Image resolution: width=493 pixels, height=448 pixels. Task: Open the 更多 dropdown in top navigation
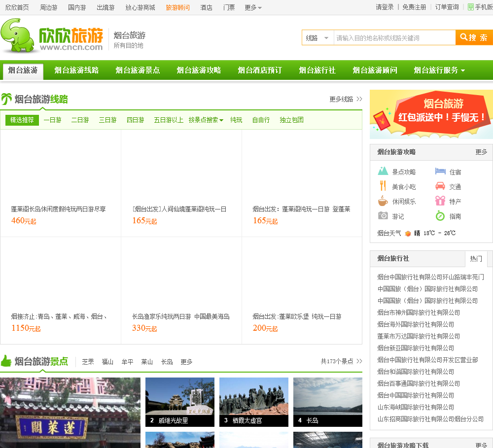(x=253, y=7)
